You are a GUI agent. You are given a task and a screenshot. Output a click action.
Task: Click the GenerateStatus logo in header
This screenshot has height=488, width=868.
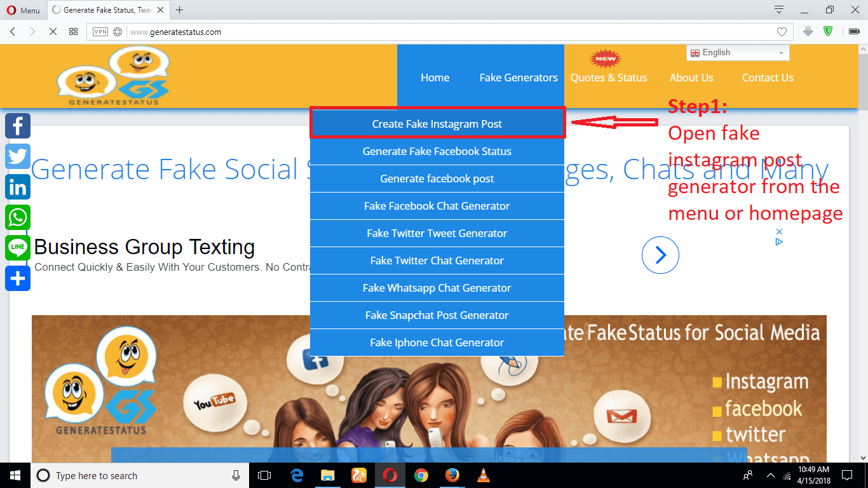[x=113, y=76]
